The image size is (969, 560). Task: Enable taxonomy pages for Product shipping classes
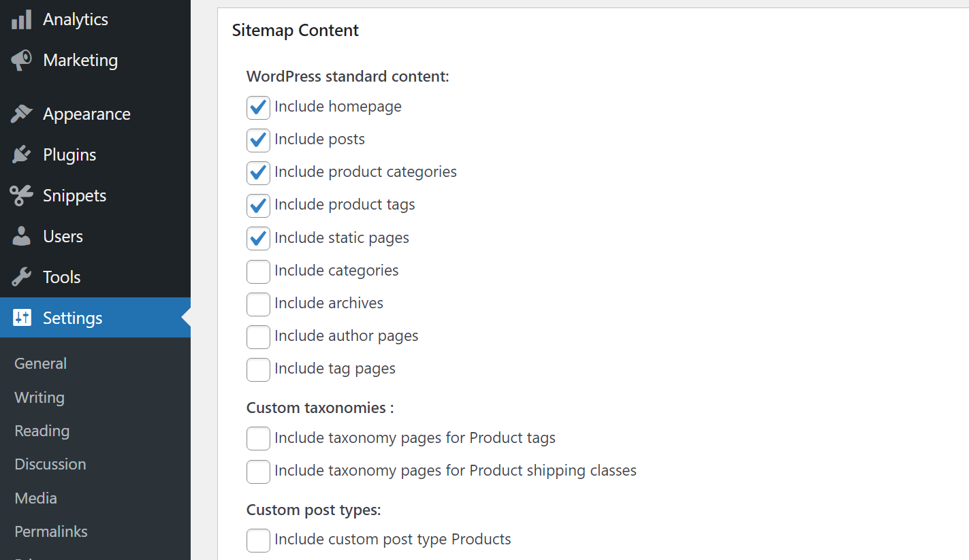coord(258,471)
